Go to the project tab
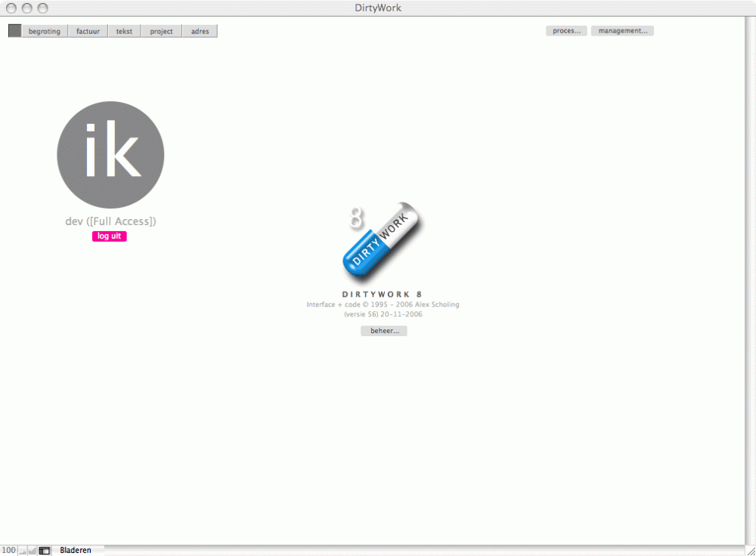Screen dimensions: 756x556 tap(161, 32)
